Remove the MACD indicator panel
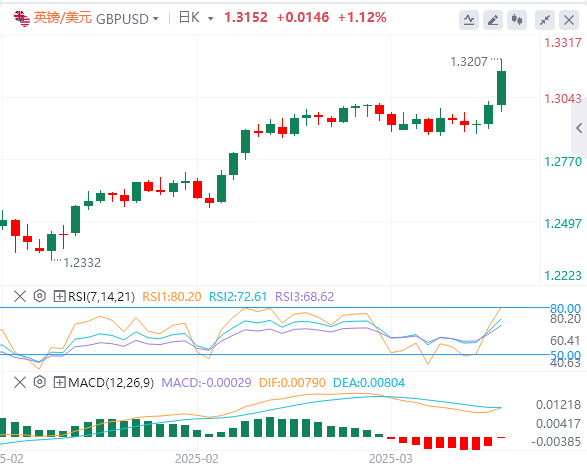The height and width of the screenshot is (472, 587). click(x=19, y=382)
